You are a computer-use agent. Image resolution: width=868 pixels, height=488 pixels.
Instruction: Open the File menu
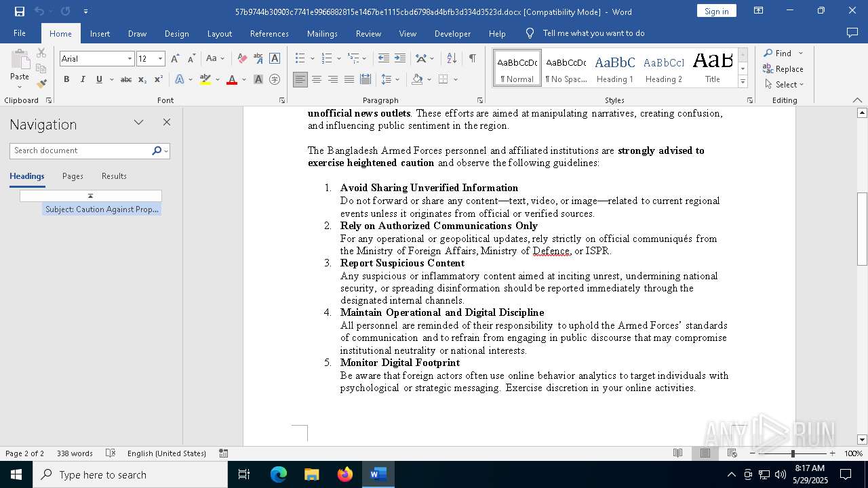20,33
